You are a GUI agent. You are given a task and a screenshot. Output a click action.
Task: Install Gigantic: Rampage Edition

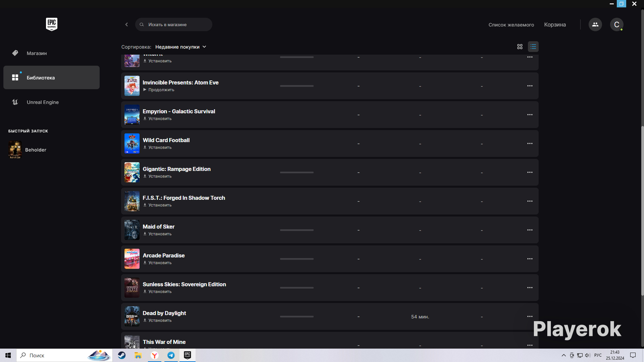click(x=157, y=176)
